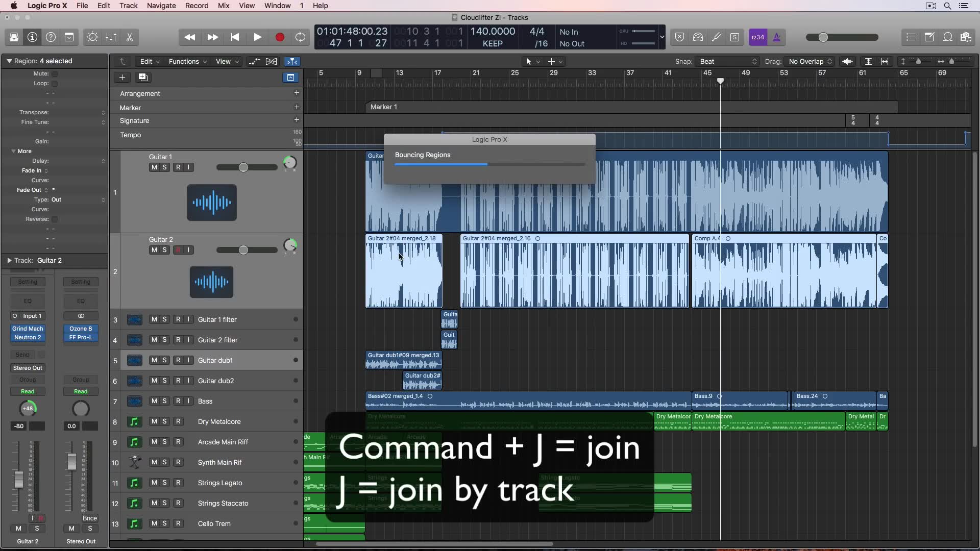Click the add track plus button
Viewport: 980px width, 551px height.
click(x=122, y=78)
